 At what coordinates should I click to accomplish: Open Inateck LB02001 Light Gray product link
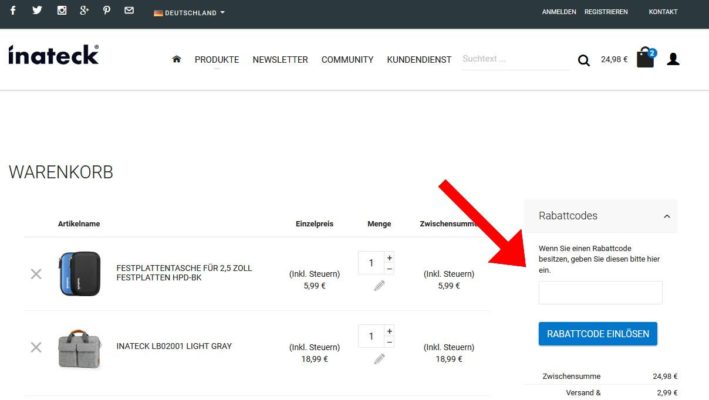[174, 346]
